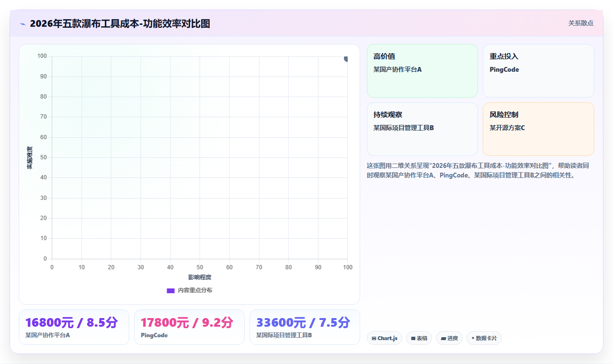The image size is (613, 364).
Task: Click the sparkle icon in 数据卡片 tag
Action: click(x=473, y=338)
